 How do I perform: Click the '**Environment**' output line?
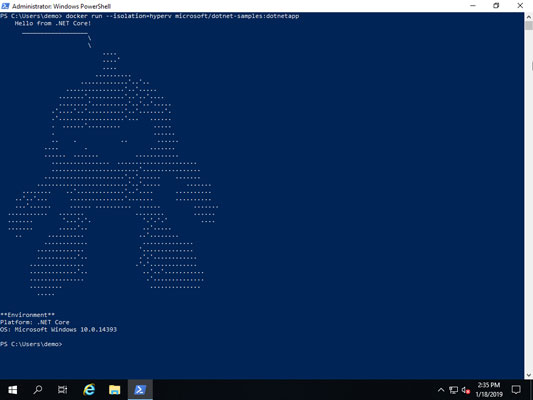27,315
